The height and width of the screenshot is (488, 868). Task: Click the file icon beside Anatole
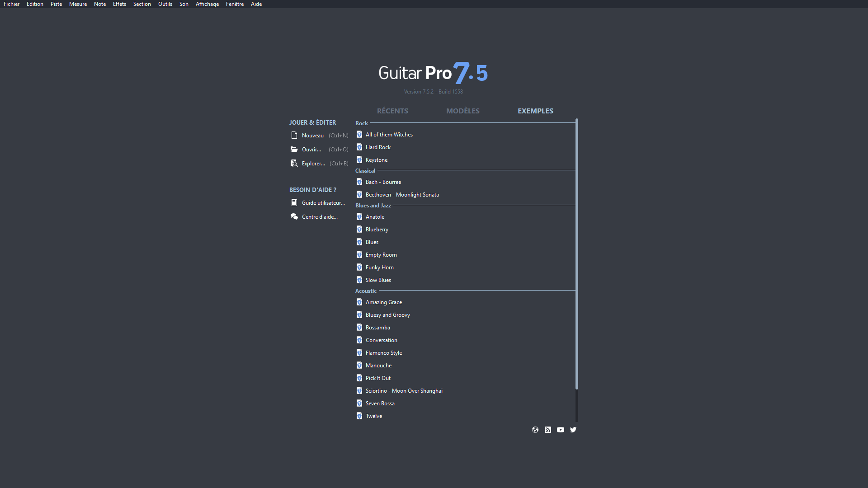pyautogui.click(x=359, y=216)
